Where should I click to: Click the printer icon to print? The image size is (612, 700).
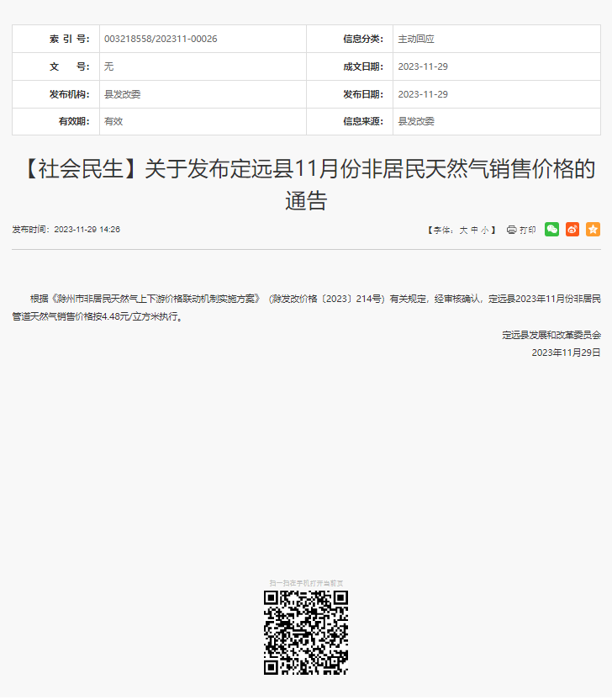512,230
